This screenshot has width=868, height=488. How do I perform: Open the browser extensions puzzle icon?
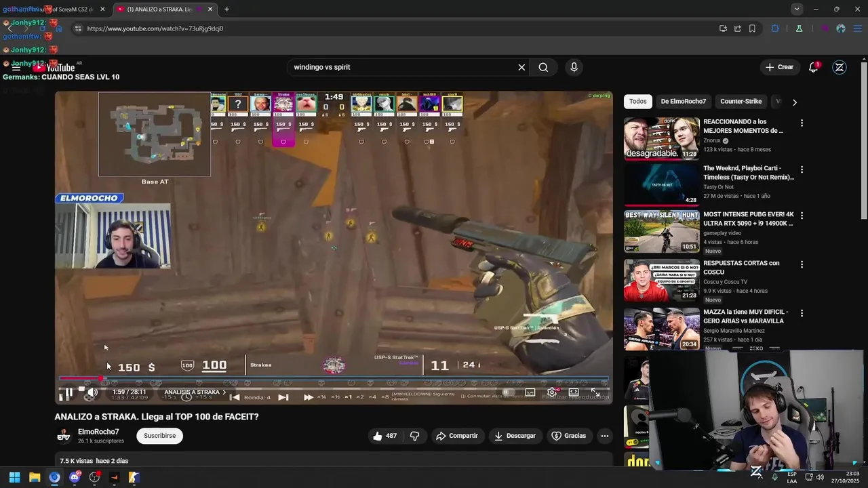pyautogui.click(x=775, y=28)
